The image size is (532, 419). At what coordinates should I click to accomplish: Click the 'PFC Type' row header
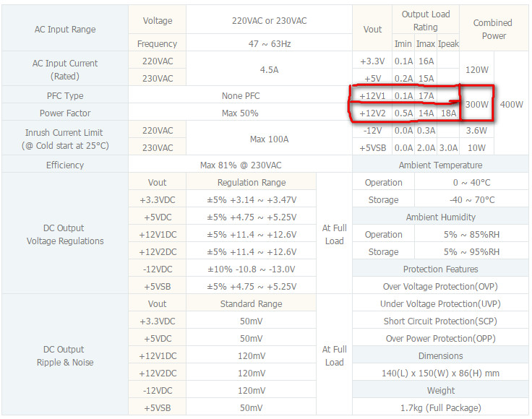pyautogui.click(x=65, y=95)
